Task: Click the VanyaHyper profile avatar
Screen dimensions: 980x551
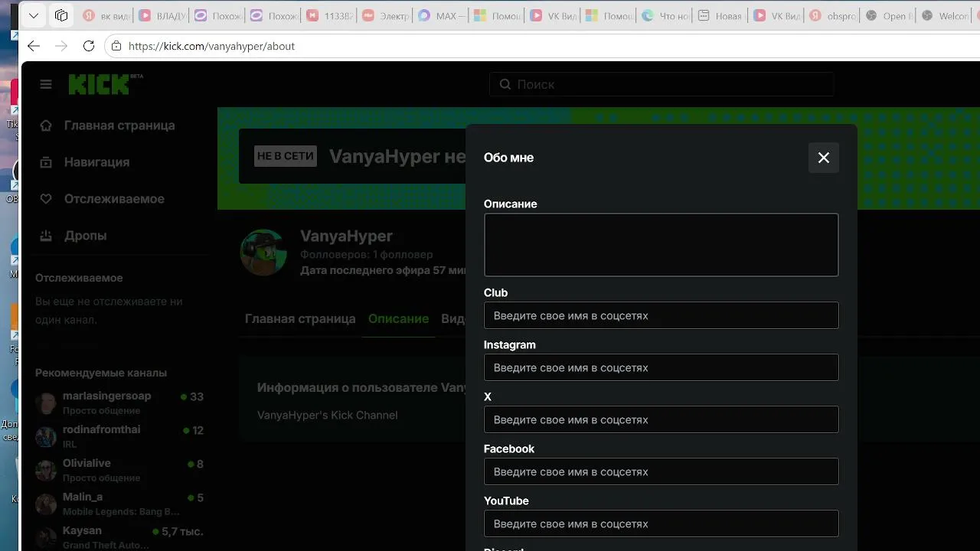Action: (x=263, y=252)
